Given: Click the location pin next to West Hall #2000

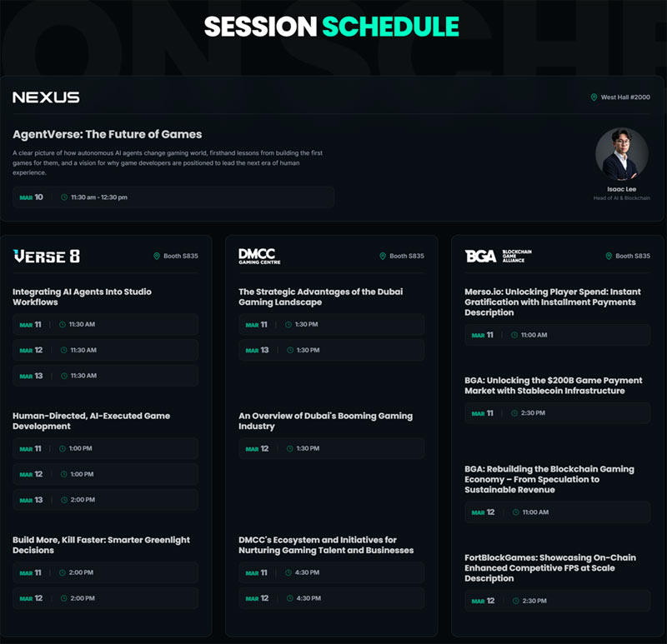Looking at the screenshot, I should tap(593, 97).
